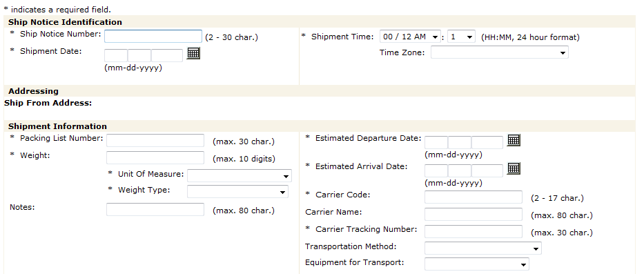The image size is (644, 274).
Task: Expand the Shipment Time minutes dropdown
Action: [x=461, y=37]
